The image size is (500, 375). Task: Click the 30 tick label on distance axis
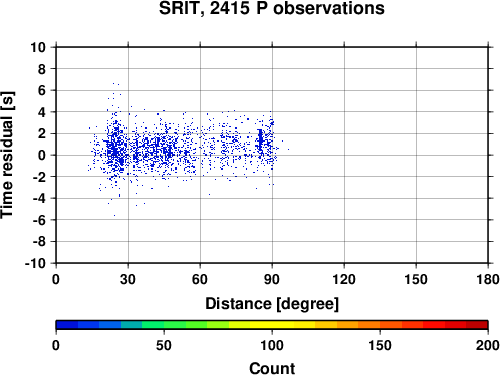(x=128, y=279)
